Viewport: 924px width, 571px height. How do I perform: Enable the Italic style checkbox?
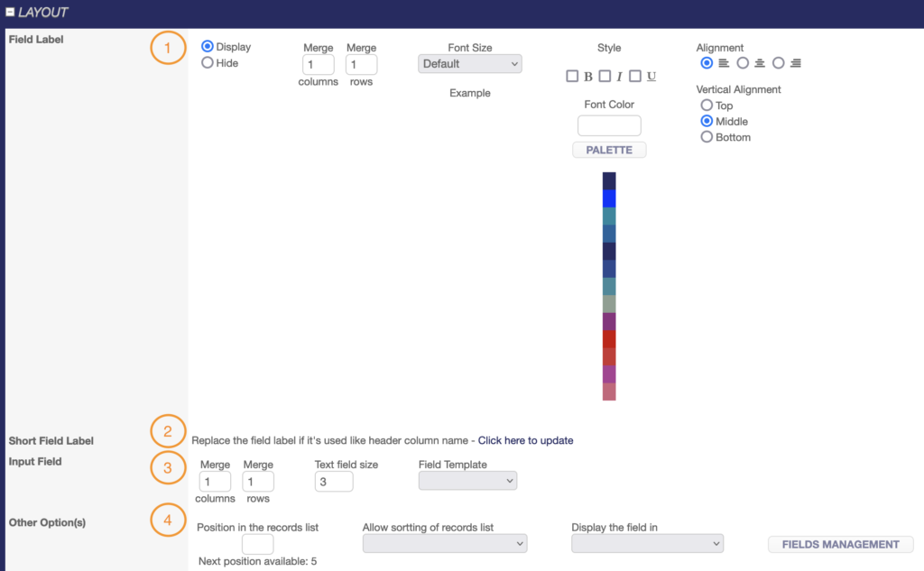pos(605,77)
